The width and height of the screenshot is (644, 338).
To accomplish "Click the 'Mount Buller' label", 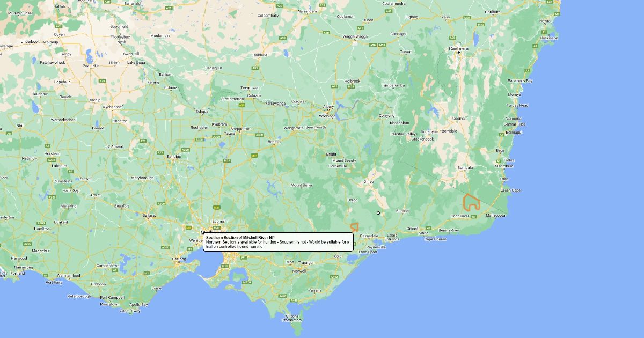I will pos(302,185).
